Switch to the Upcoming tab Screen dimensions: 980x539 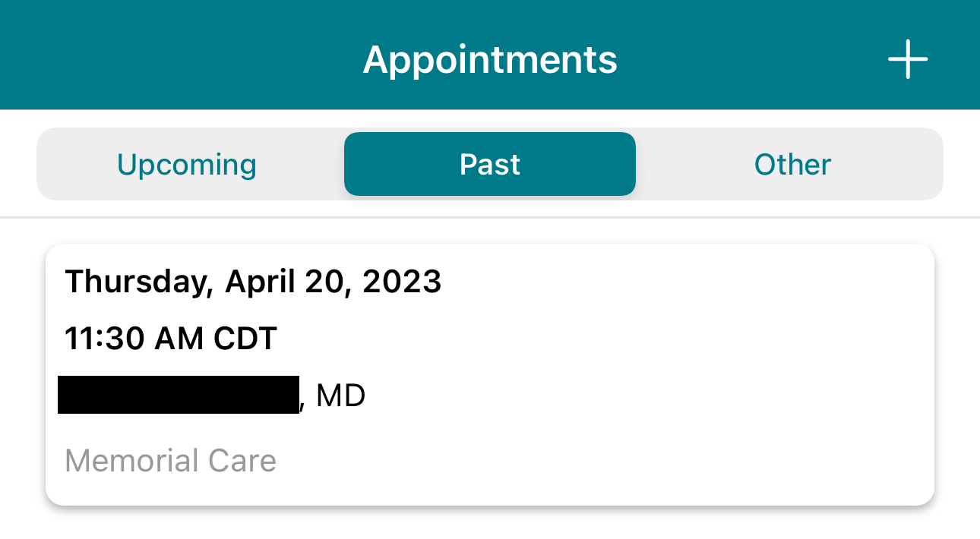[x=187, y=165]
